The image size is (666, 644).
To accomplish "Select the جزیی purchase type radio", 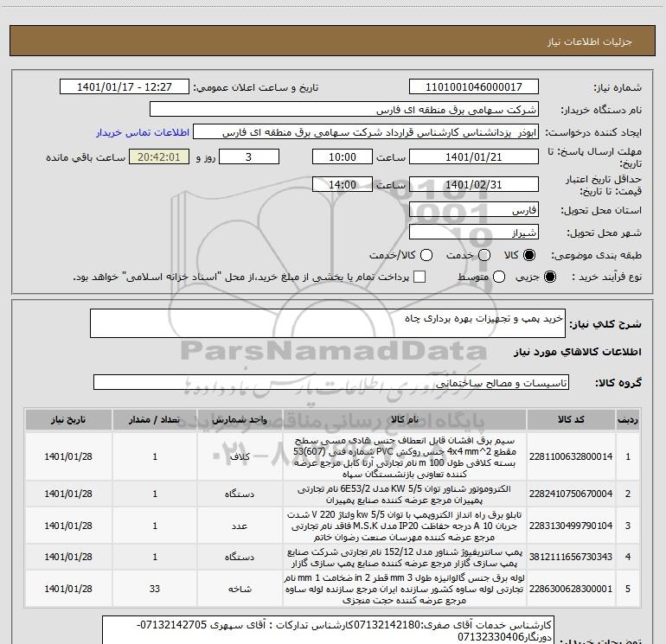I will tap(549, 277).
